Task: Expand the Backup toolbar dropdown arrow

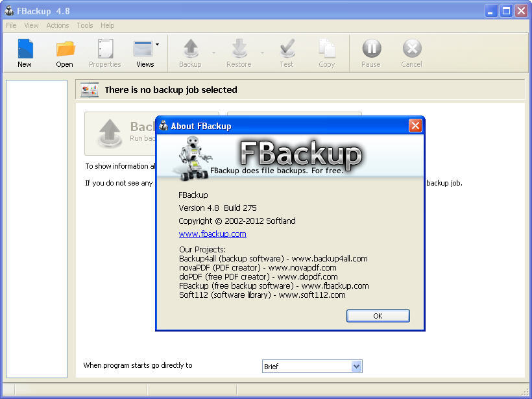Action: tap(213, 53)
